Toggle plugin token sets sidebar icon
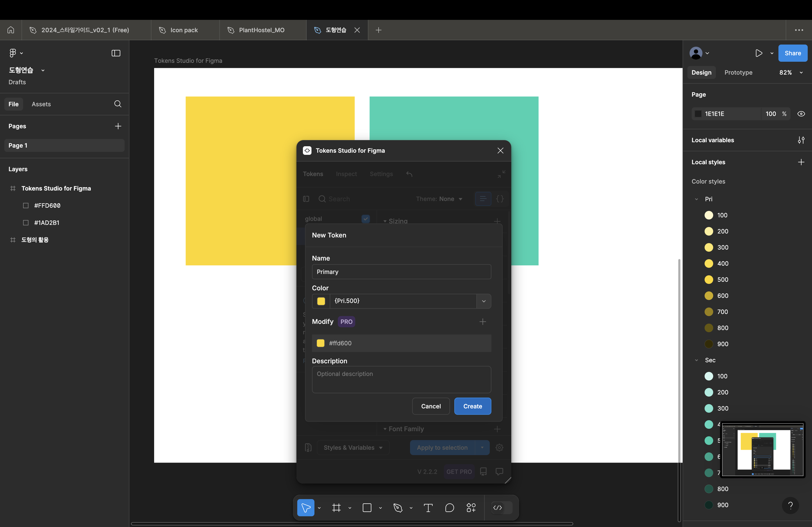This screenshot has height=527, width=812. click(306, 199)
